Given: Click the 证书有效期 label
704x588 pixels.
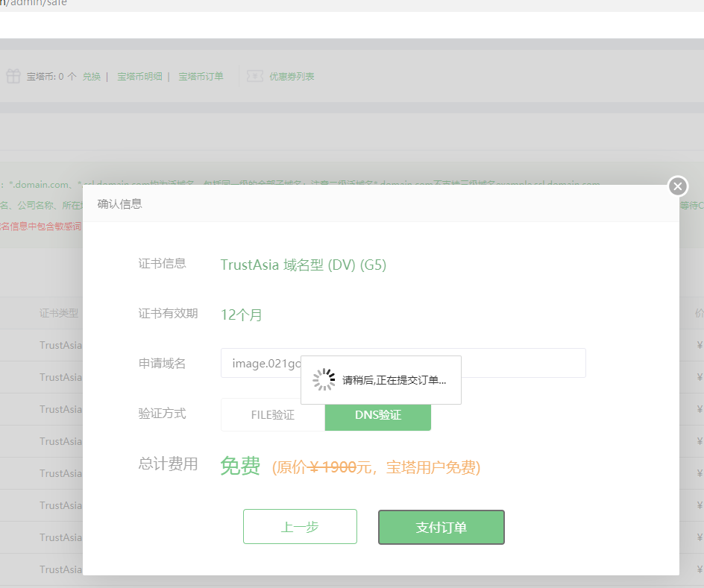Looking at the screenshot, I should [168, 313].
